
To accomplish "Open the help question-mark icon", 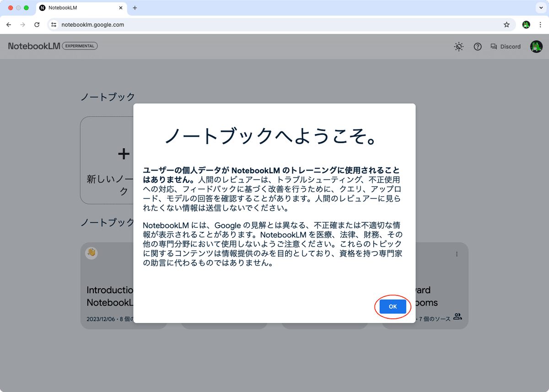I will point(478,46).
